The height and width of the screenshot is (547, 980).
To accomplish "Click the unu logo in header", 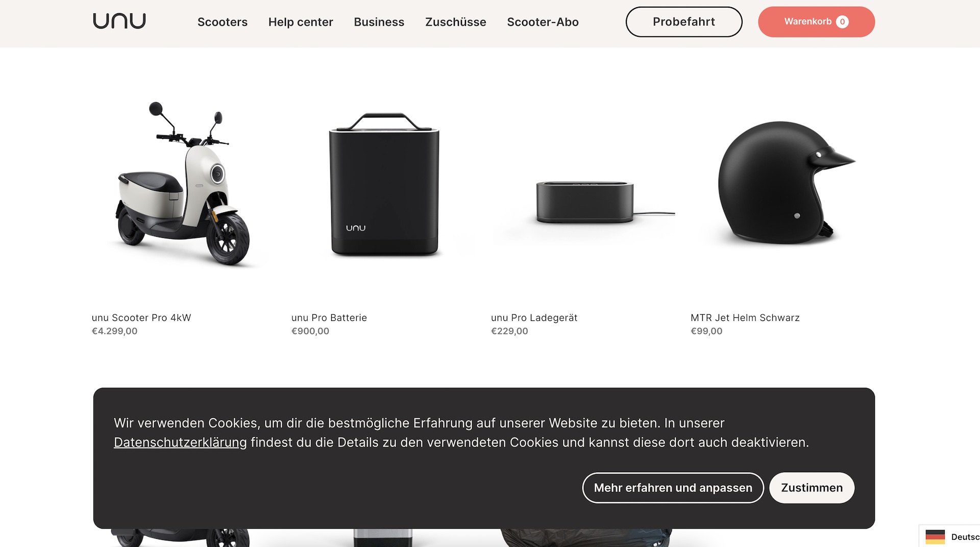I will coord(119,21).
